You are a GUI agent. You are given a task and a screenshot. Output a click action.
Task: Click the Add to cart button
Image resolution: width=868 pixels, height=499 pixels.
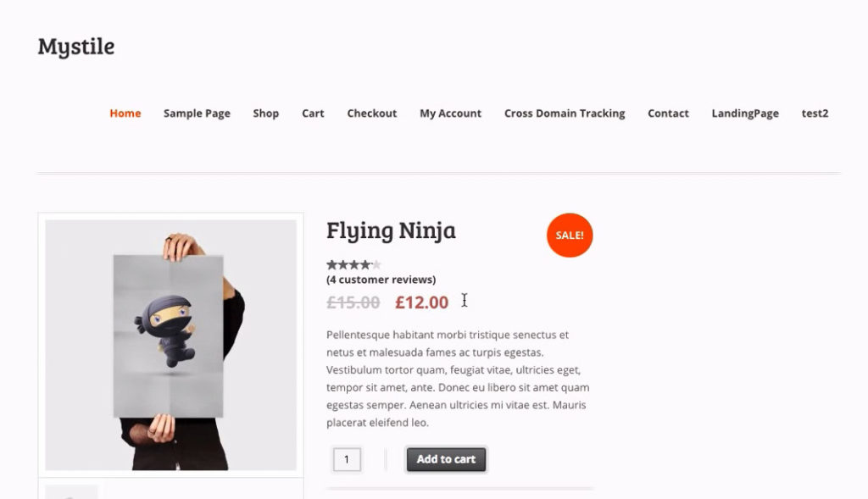point(446,458)
